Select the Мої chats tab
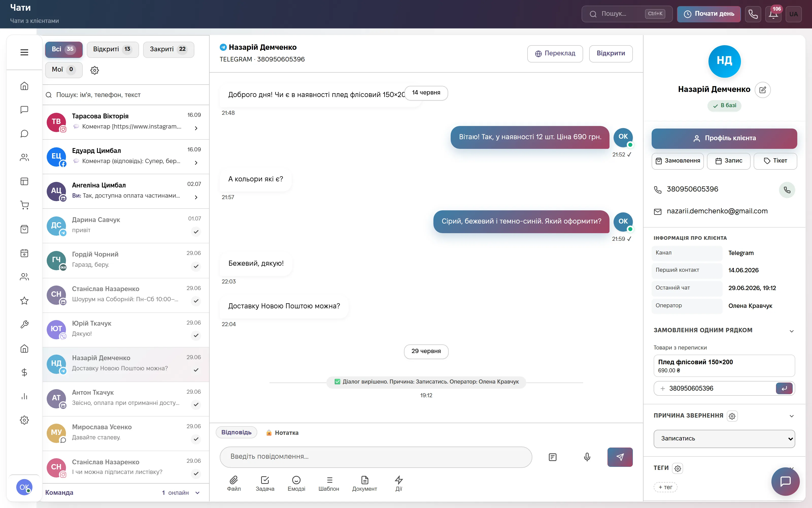The width and height of the screenshot is (812, 508). [64, 70]
